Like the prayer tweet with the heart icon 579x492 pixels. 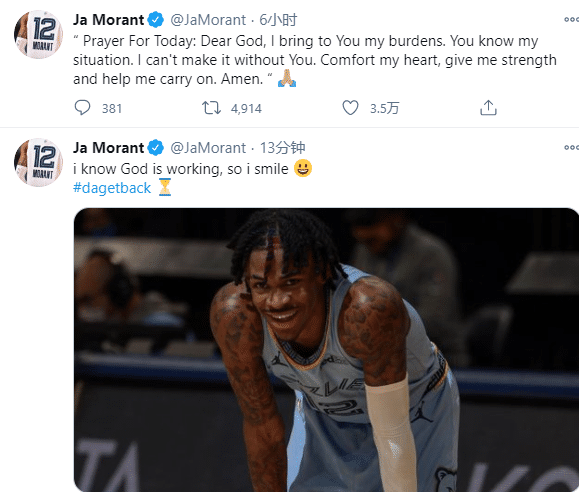point(350,108)
